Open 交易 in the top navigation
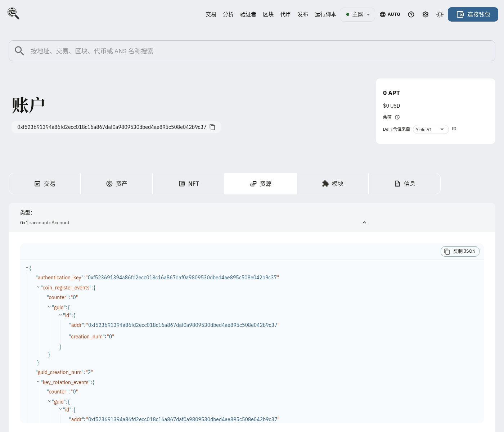Image resolution: width=504 pixels, height=432 pixels. tap(211, 14)
